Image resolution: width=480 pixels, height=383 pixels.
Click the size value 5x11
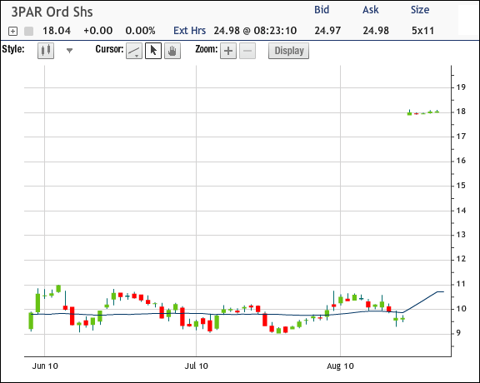[x=423, y=31]
